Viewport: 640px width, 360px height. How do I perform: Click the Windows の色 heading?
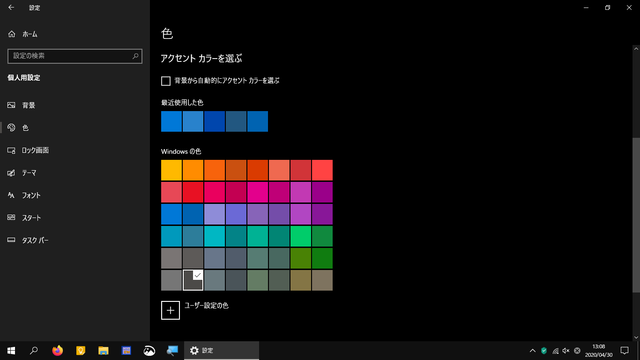(181, 151)
